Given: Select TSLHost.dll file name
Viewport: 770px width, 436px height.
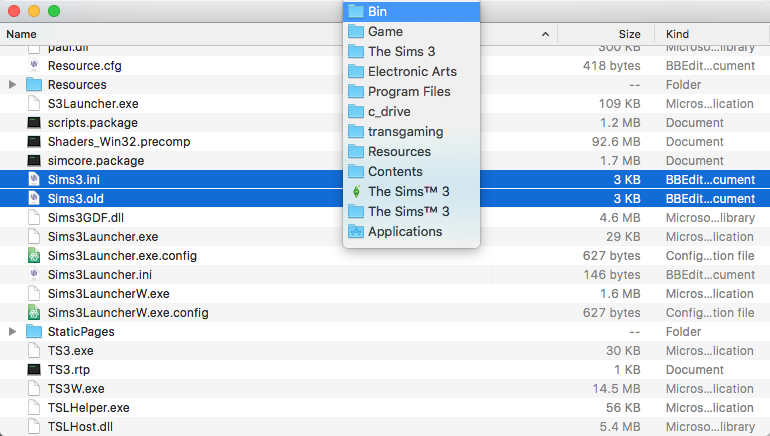Looking at the screenshot, I should tap(80, 427).
